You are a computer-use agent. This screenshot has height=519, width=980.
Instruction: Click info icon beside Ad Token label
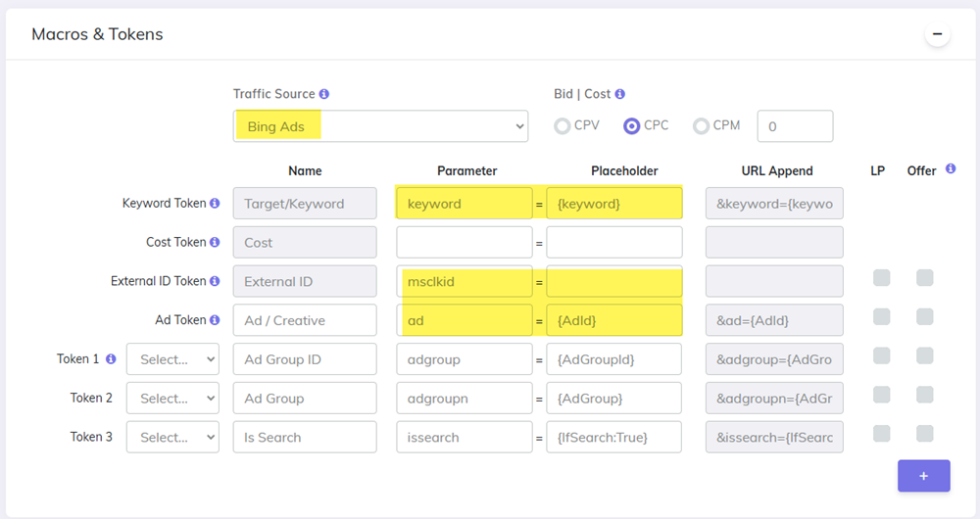point(215,320)
